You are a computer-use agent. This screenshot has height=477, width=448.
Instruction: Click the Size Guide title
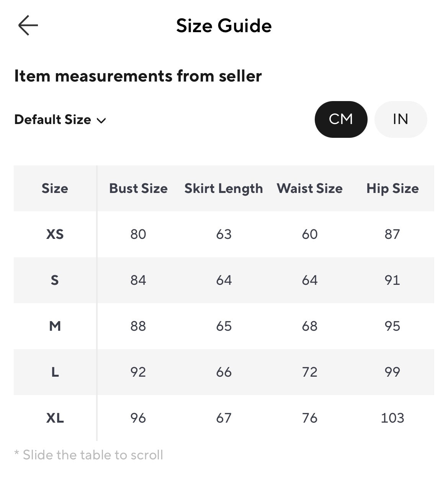coord(224,26)
